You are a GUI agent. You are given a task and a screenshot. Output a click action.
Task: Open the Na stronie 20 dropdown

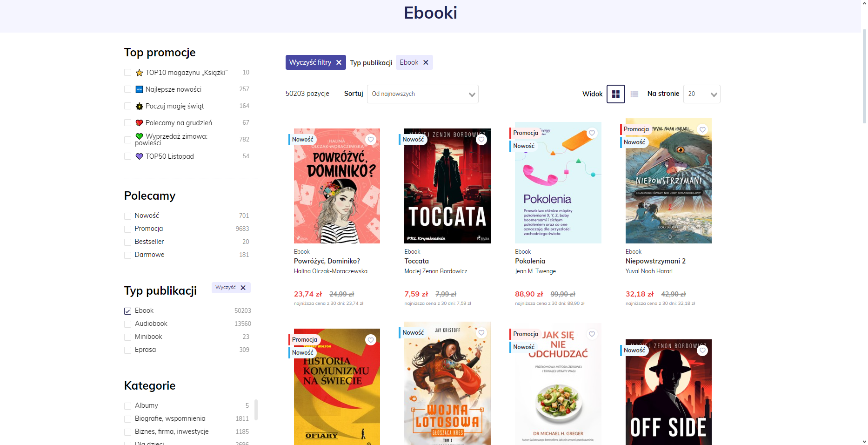pos(702,94)
